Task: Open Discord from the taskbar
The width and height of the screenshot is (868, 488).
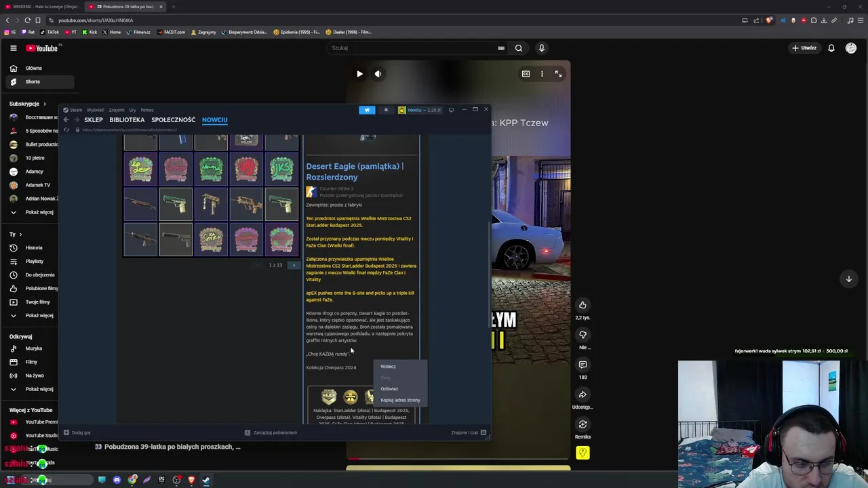Action: point(117,480)
